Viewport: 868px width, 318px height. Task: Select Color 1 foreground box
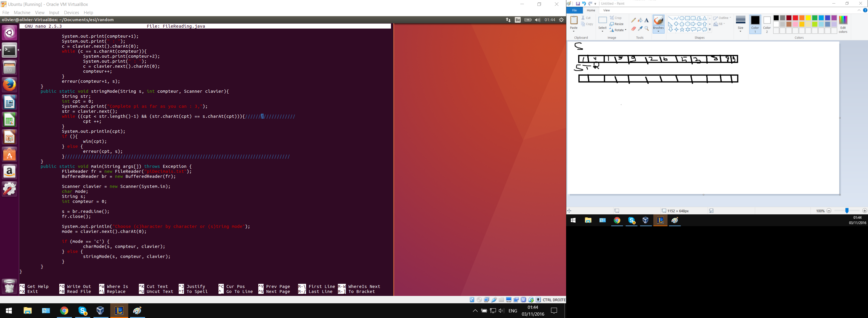click(755, 24)
